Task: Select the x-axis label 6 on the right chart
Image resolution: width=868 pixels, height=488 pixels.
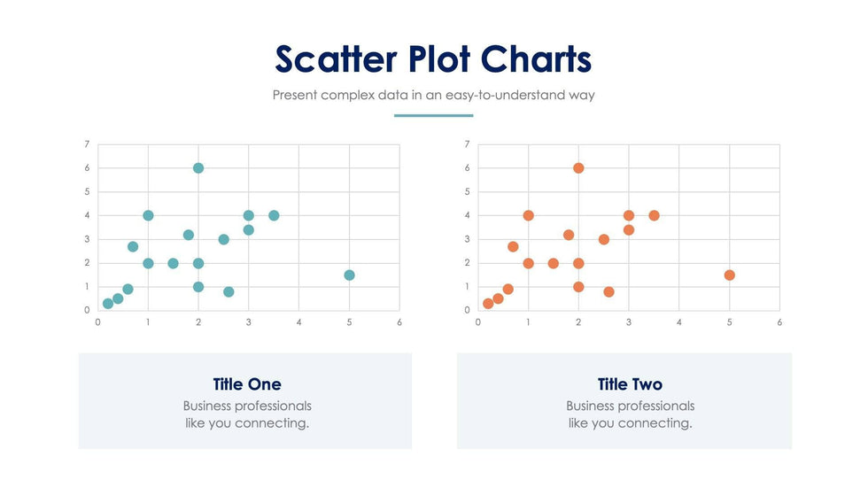Action: pyautogui.click(x=779, y=322)
